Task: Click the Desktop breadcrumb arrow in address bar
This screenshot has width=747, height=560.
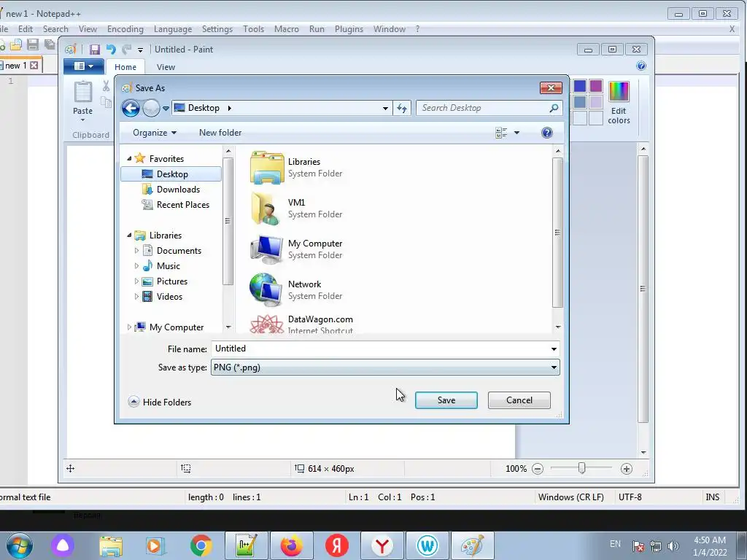Action: pos(230,108)
